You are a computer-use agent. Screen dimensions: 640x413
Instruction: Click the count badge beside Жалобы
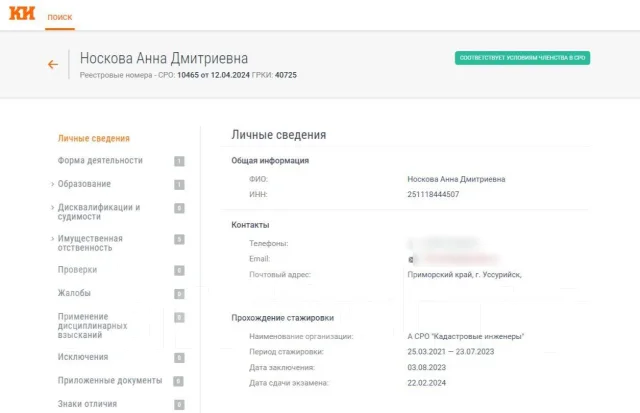click(x=179, y=294)
